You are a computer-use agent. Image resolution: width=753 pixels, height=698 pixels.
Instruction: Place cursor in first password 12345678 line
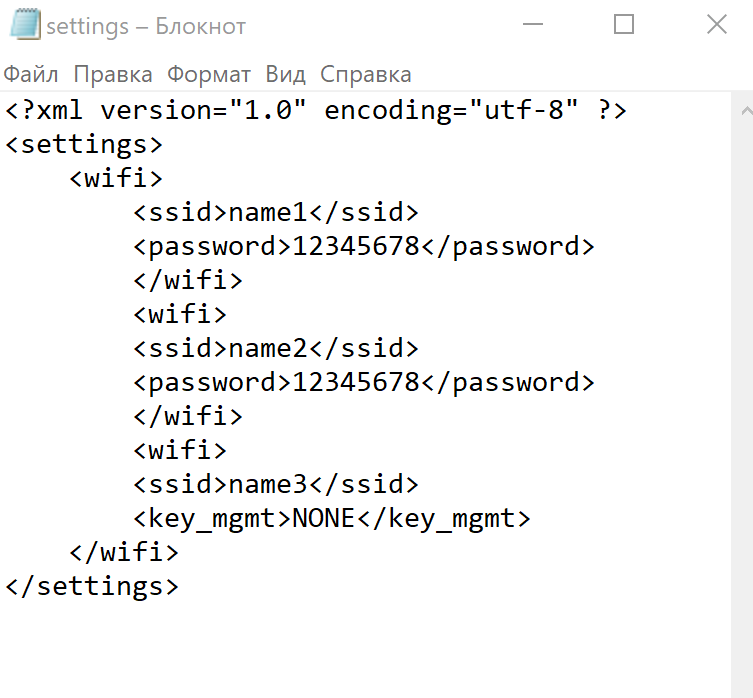[x=364, y=246]
